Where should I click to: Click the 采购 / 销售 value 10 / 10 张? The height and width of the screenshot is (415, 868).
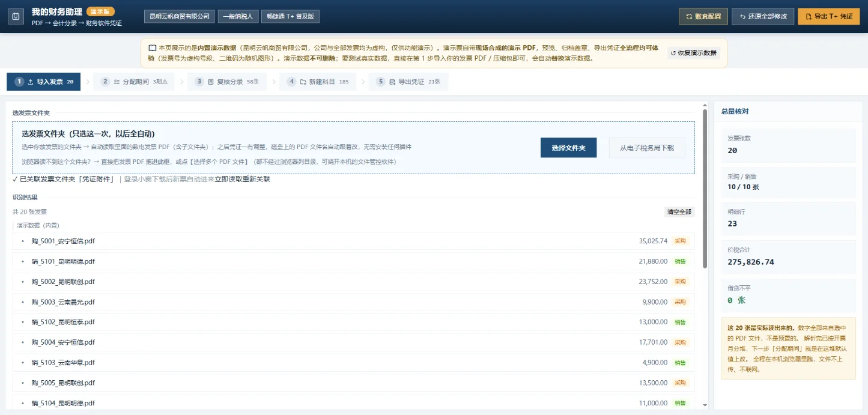[x=743, y=187]
